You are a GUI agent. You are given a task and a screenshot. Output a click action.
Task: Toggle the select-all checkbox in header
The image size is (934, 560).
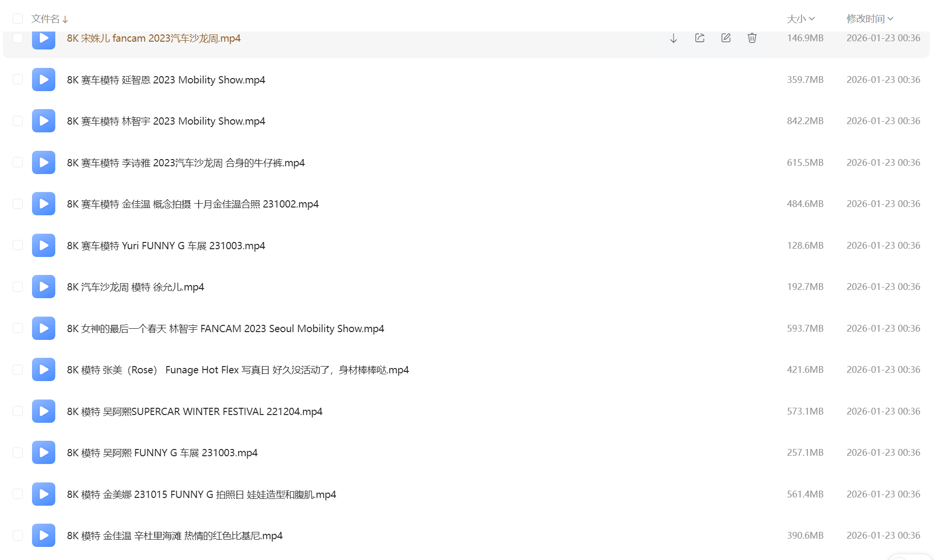point(18,19)
